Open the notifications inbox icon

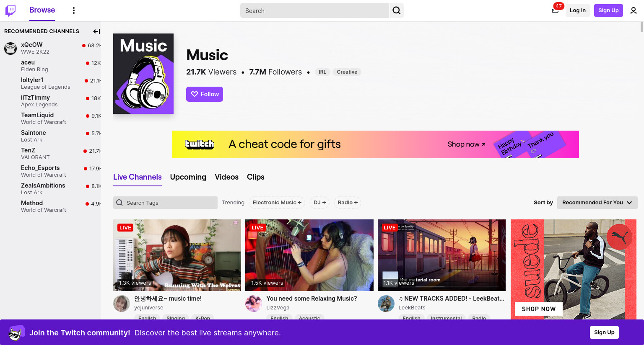[555, 10]
